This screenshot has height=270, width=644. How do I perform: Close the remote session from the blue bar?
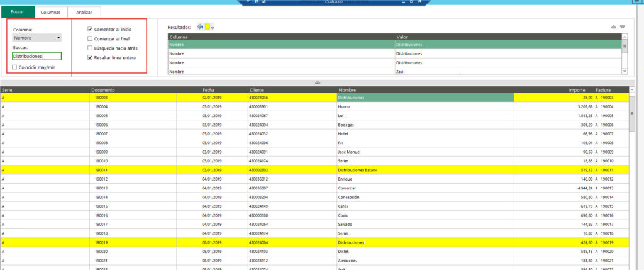point(419,2)
